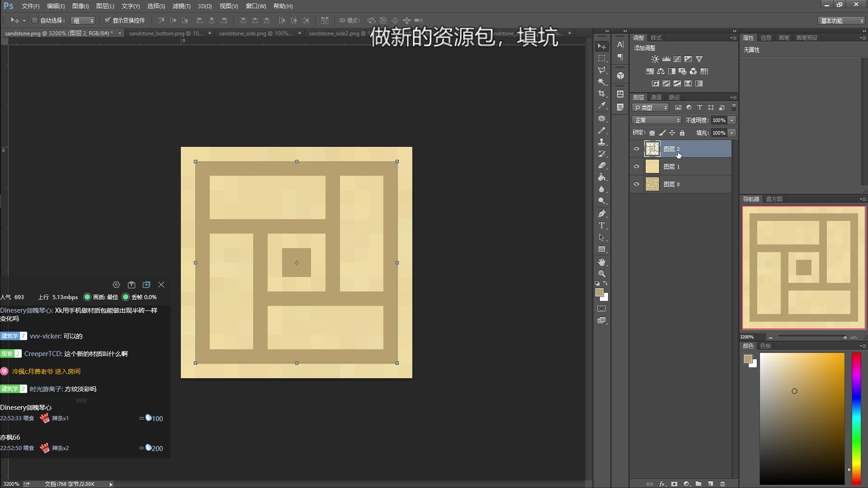Select the Move tool in toolbox
This screenshot has width=868, height=488.
(602, 47)
